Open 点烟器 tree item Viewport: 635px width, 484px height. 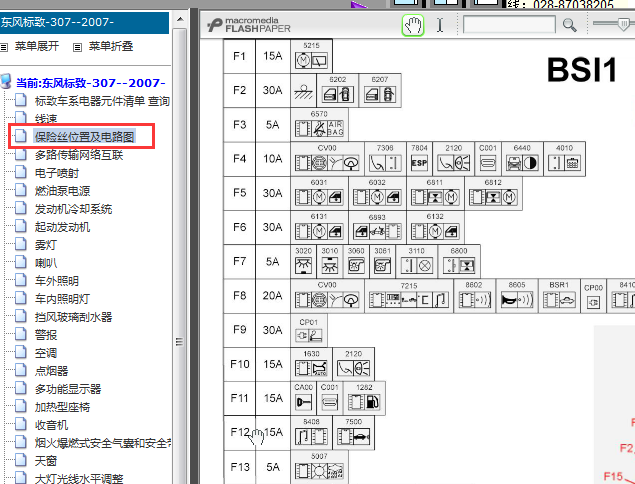click(51, 371)
